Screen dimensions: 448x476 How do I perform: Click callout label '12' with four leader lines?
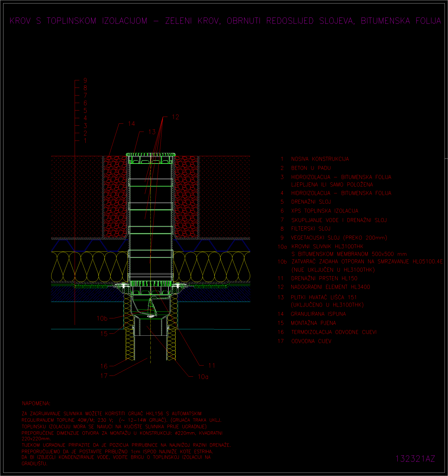coord(175,117)
